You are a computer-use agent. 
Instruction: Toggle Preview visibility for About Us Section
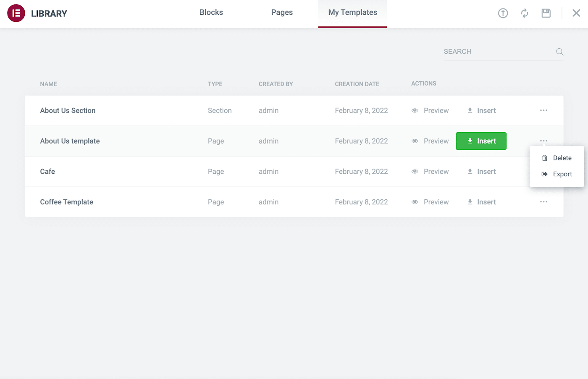pos(415,110)
